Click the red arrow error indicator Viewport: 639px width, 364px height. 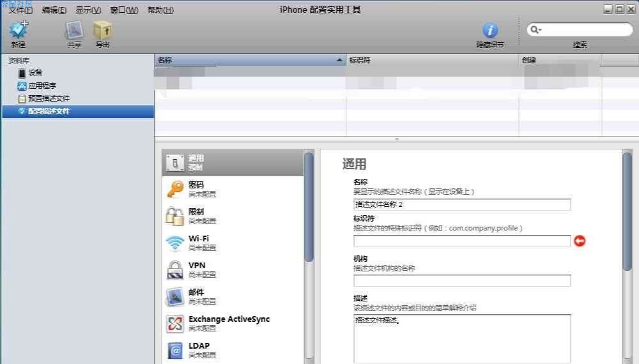[580, 241]
